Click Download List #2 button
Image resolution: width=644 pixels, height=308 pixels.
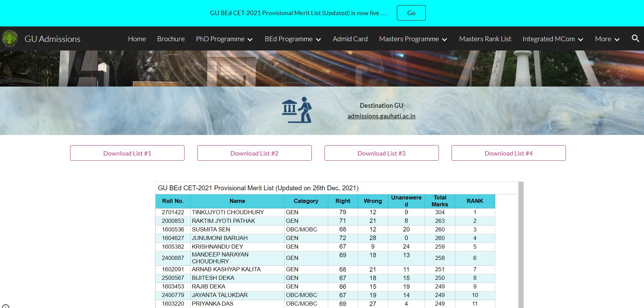click(254, 153)
